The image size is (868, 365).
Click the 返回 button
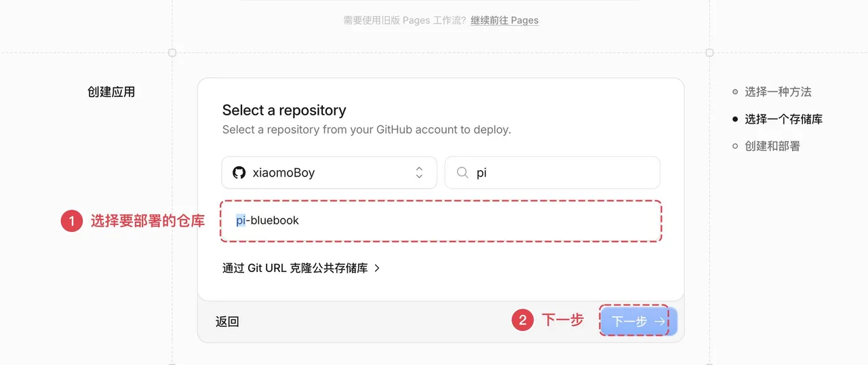pyautogui.click(x=227, y=322)
